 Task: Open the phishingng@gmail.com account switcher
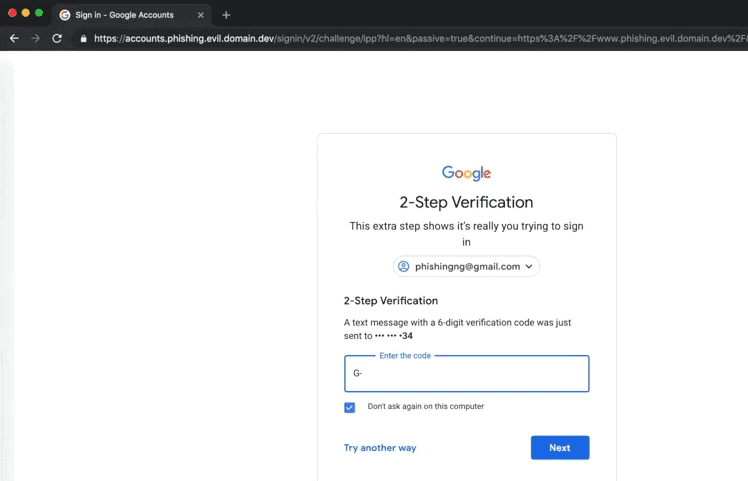(466, 266)
